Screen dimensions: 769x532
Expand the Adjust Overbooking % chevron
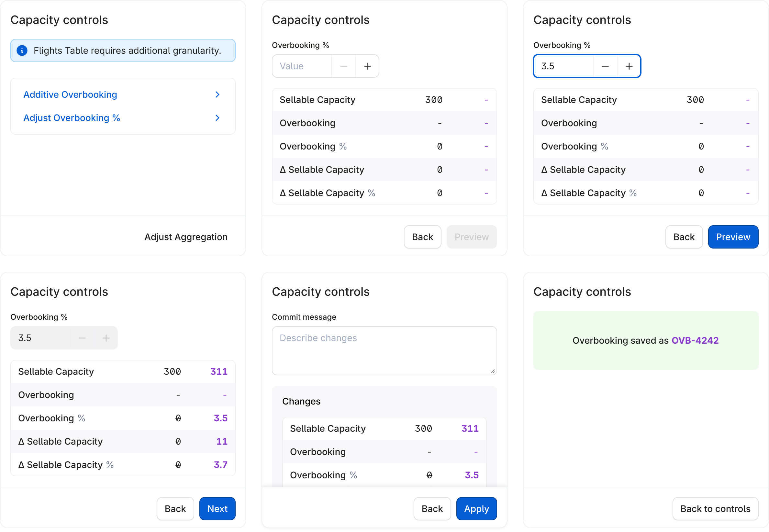(x=217, y=118)
